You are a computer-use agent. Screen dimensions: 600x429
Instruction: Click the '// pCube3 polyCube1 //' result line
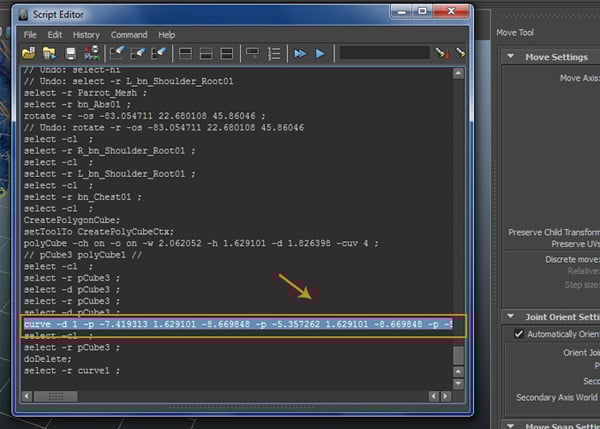(83, 255)
